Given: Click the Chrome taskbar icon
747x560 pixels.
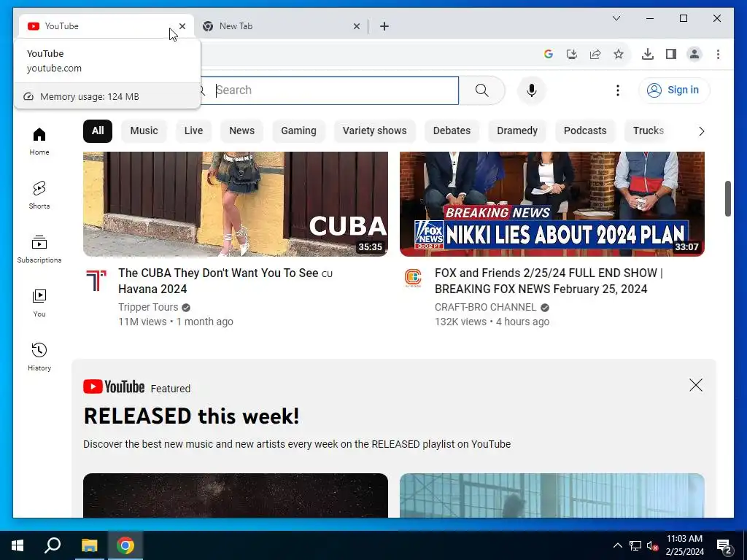Looking at the screenshot, I should 125,545.
